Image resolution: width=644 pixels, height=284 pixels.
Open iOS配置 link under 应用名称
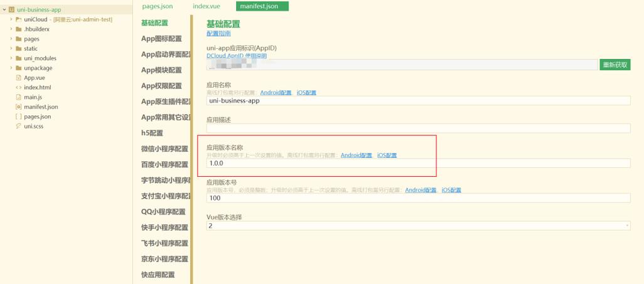pyautogui.click(x=306, y=93)
